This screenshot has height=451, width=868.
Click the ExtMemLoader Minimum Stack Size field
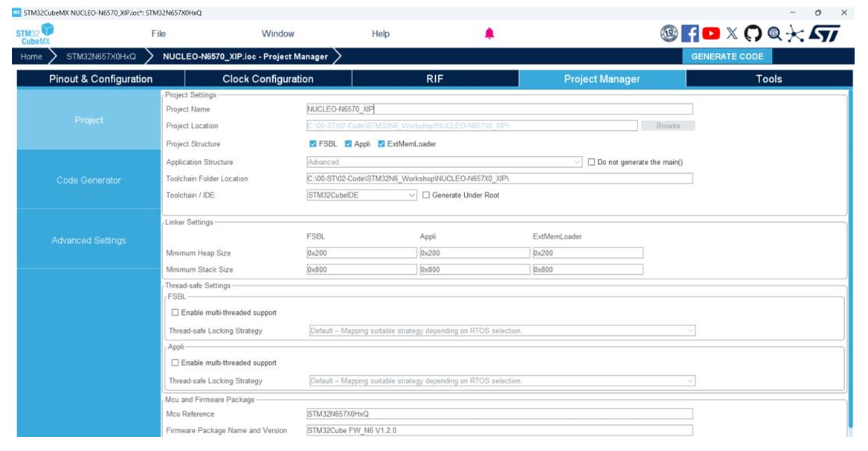click(x=588, y=270)
